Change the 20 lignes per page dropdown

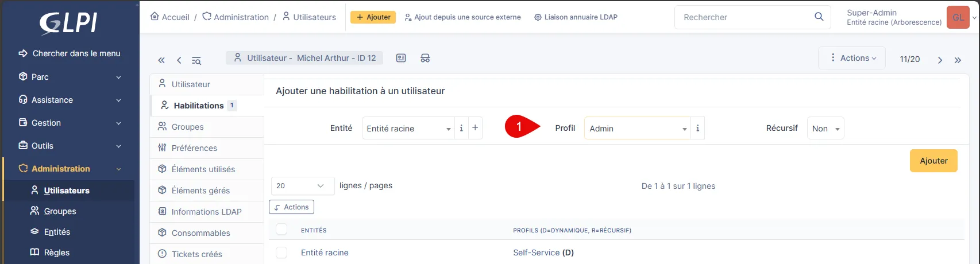coord(303,185)
